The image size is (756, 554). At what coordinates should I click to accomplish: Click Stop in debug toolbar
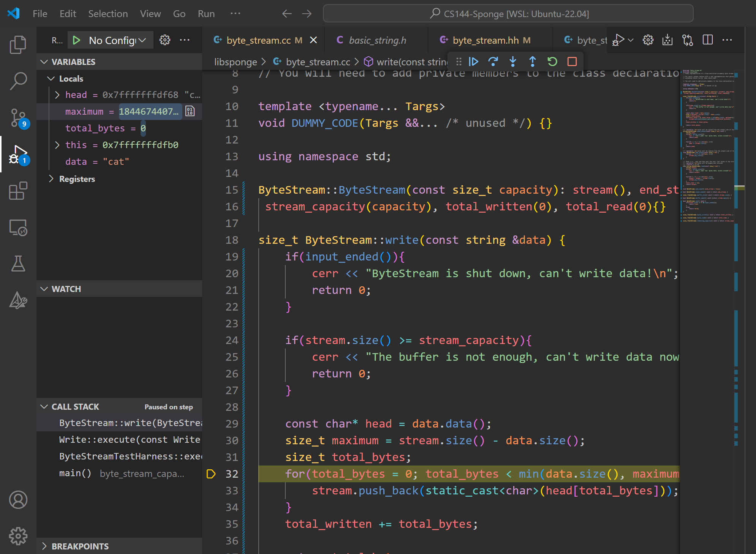coord(572,62)
